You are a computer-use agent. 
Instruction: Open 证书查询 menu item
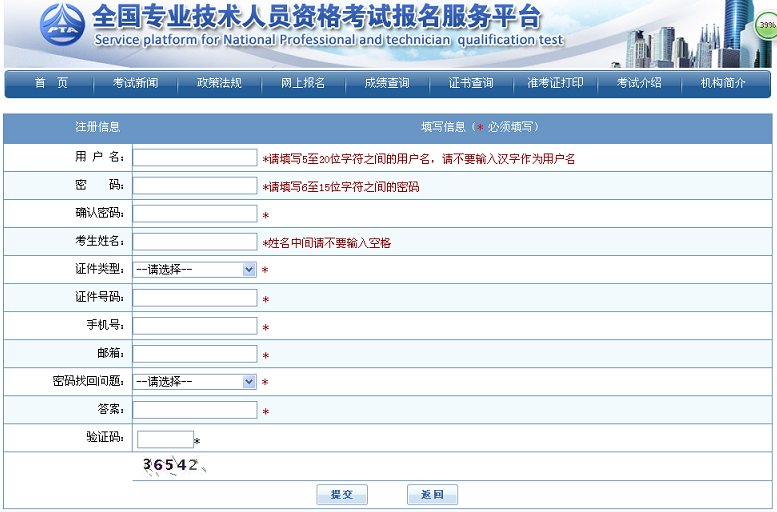(x=471, y=83)
